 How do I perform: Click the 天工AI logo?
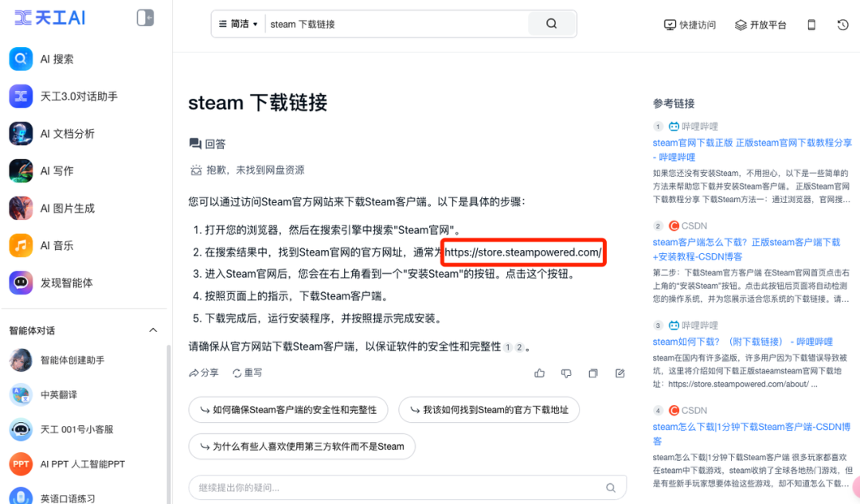tap(50, 18)
